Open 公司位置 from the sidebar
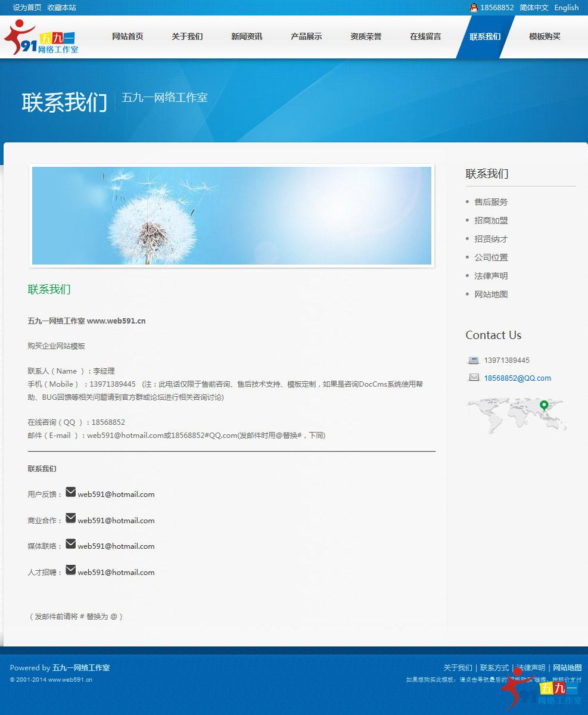The width and height of the screenshot is (588, 715). [490, 257]
